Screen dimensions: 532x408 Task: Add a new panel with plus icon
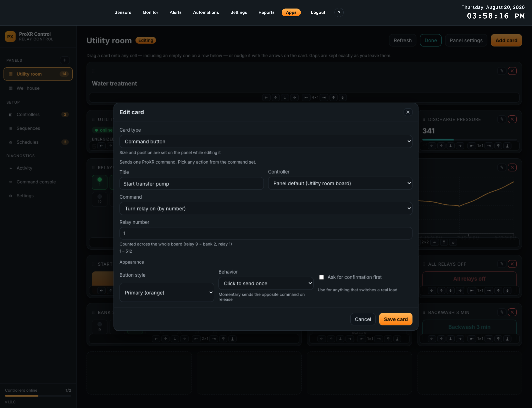point(65,60)
